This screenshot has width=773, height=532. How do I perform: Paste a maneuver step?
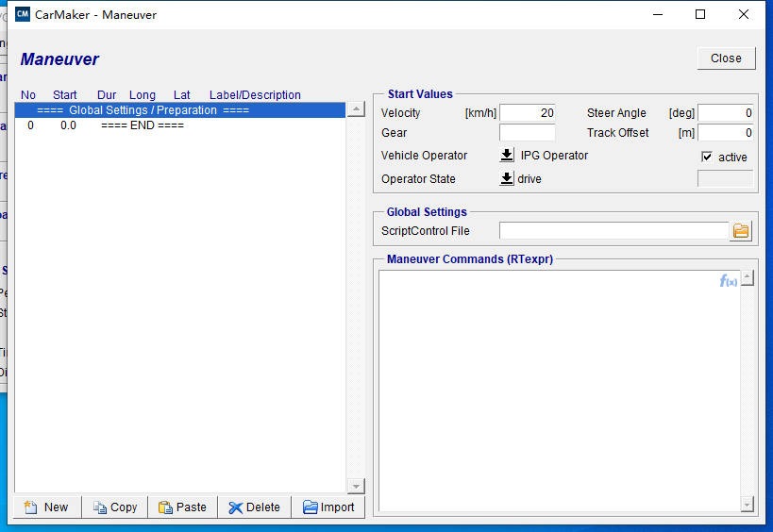[x=182, y=507]
